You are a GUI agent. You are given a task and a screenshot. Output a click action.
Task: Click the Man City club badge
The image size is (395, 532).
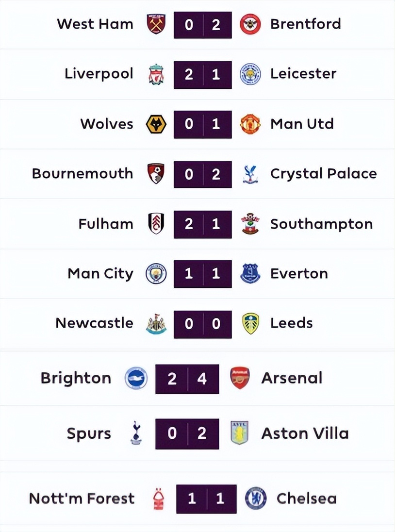point(156,274)
